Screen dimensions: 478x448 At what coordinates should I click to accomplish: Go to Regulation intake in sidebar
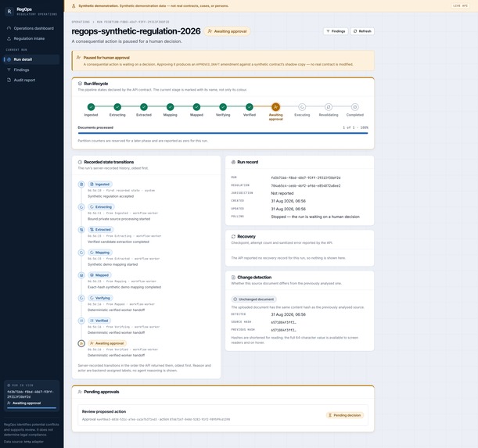pos(31,39)
